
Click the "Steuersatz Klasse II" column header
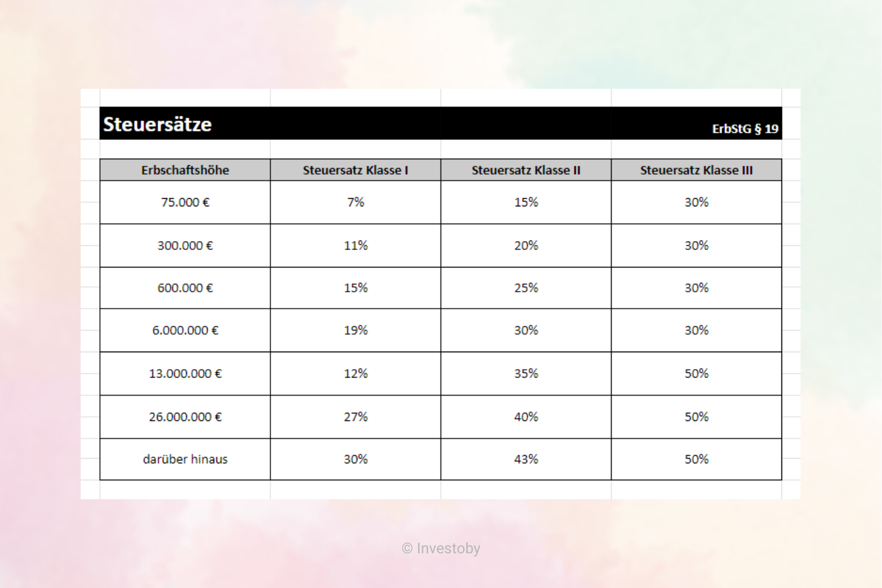click(526, 170)
